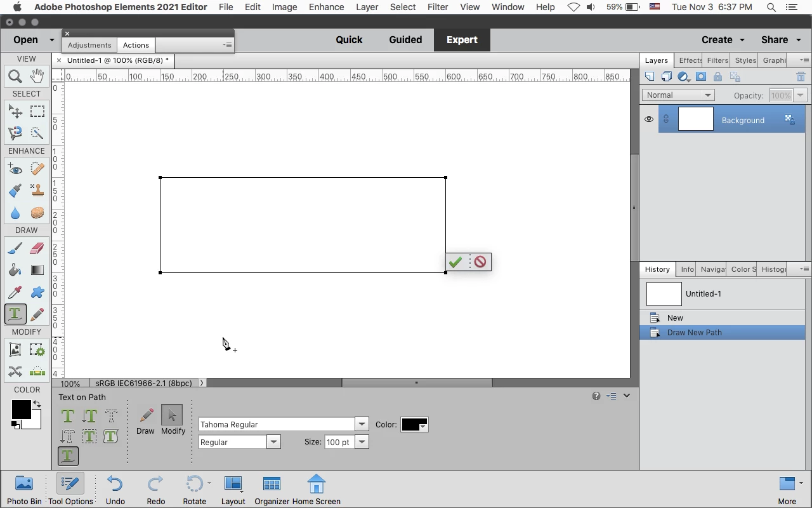Image resolution: width=812 pixels, height=508 pixels.
Task: Enable Modify mode for path
Action: tap(173, 420)
